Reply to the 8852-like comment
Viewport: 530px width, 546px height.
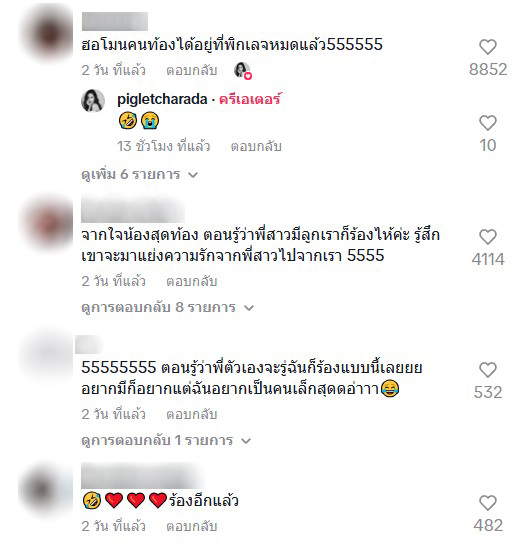192,70
